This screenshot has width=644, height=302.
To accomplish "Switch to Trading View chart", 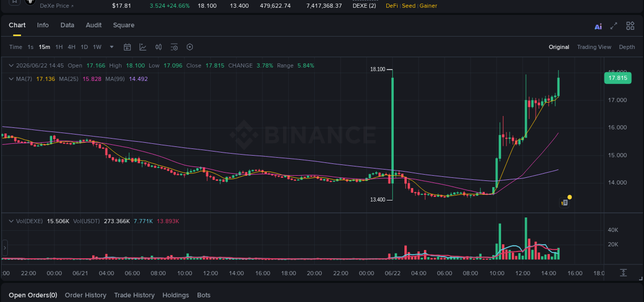I will (x=594, y=47).
